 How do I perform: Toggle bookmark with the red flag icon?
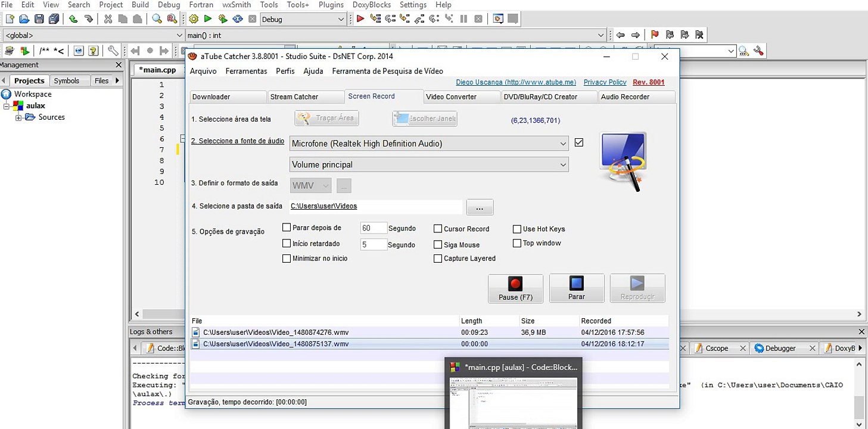click(x=655, y=35)
